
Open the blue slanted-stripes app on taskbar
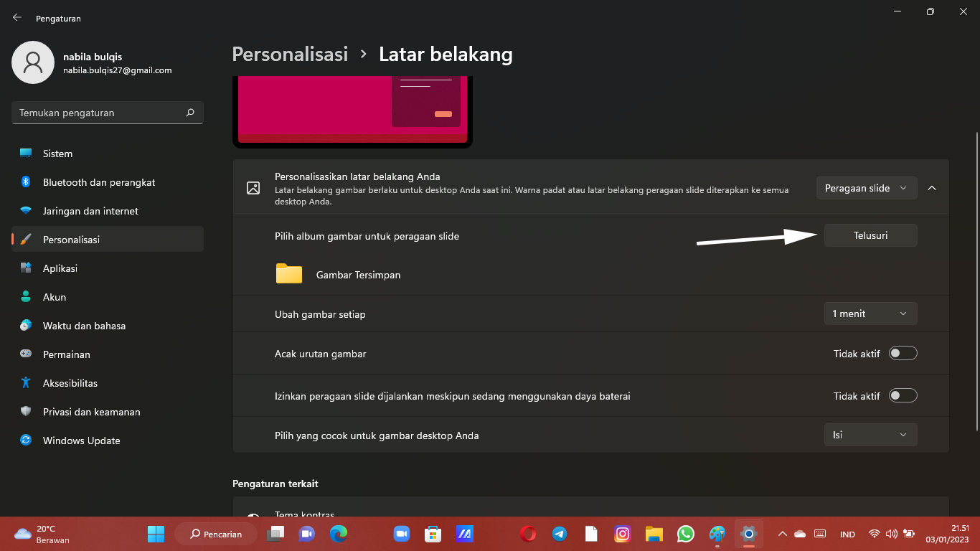(x=465, y=534)
